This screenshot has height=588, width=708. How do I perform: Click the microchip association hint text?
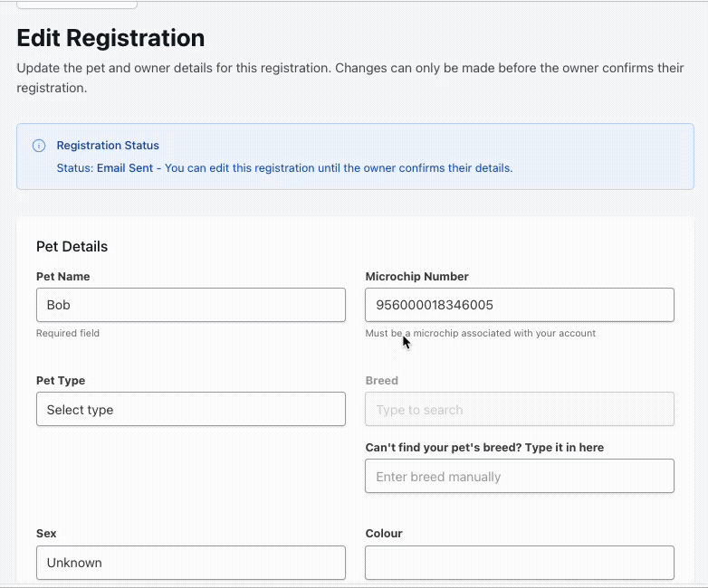pyautogui.click(x=480, y=333)
